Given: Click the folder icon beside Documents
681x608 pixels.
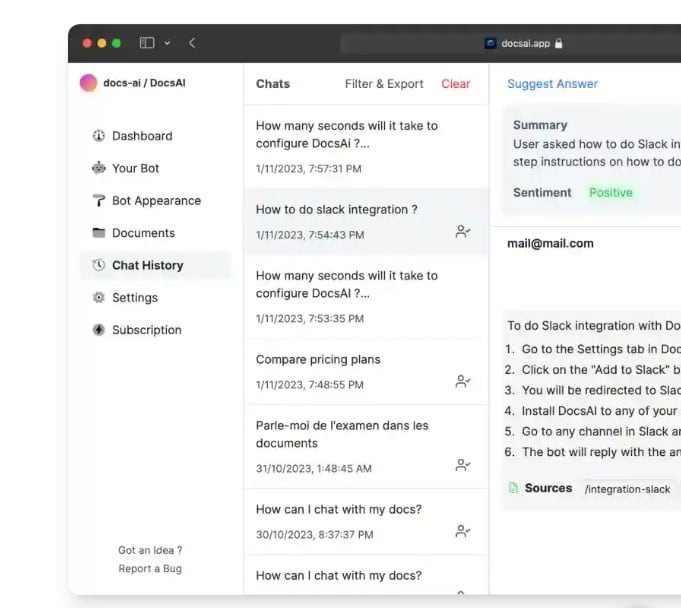Looking at the screenshot, I should pos(99,233).
